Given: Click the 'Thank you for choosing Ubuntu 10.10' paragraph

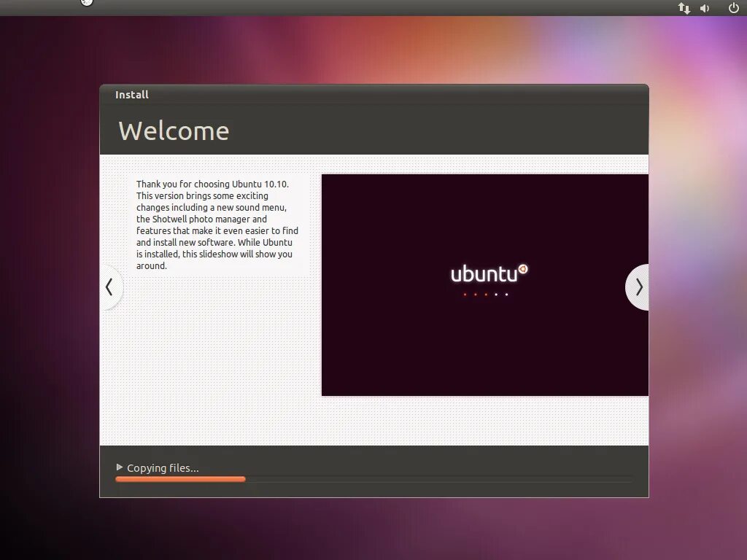Looking at the screenshot, I should 217,225.
